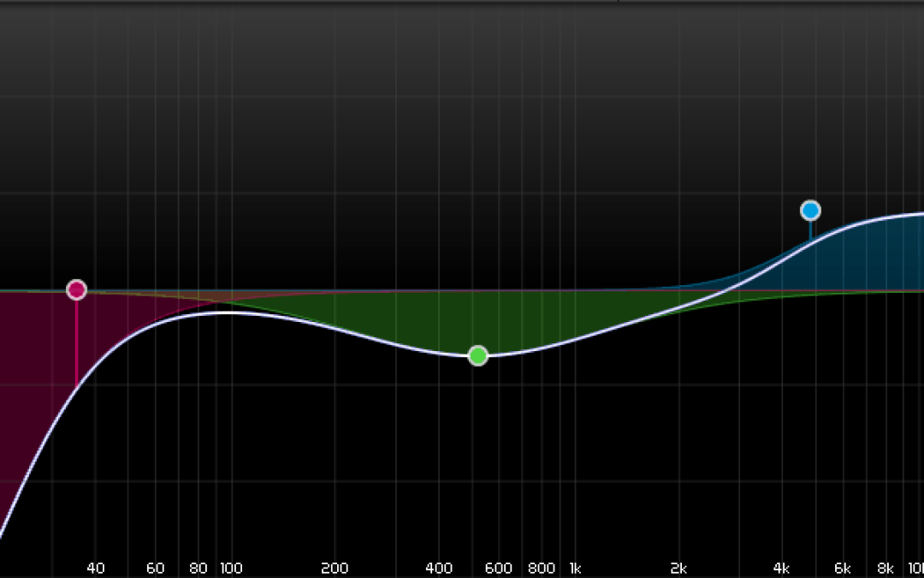Click the 40 frequency axis label
This screenshot has width=924, height=578.
[x=96, y=569]
